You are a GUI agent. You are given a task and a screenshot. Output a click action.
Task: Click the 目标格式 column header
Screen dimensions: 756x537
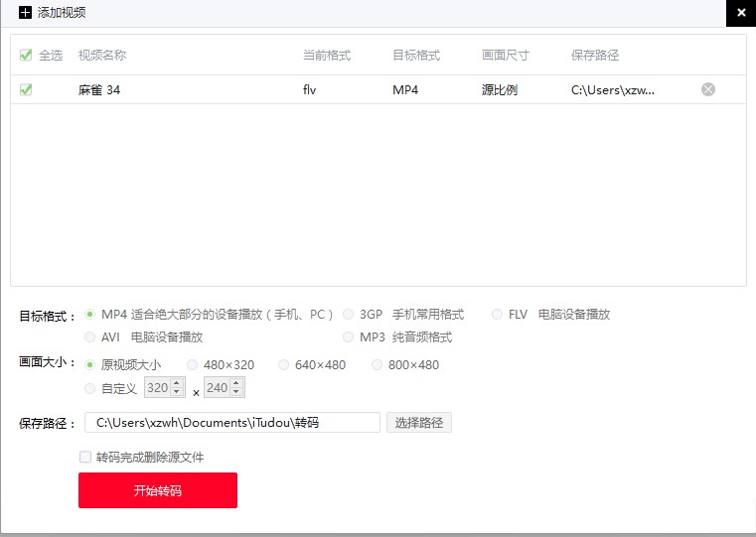416,56
